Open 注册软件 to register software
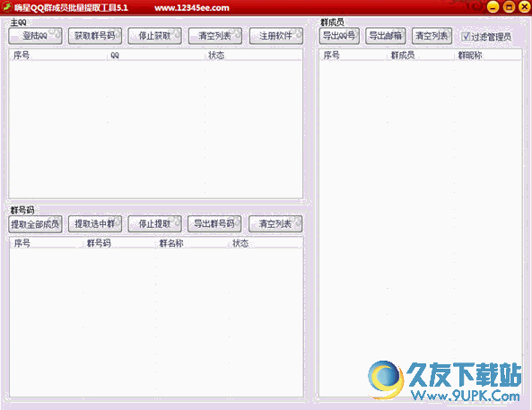The height and width of the screenshot is (410, 532). point(275,36)
